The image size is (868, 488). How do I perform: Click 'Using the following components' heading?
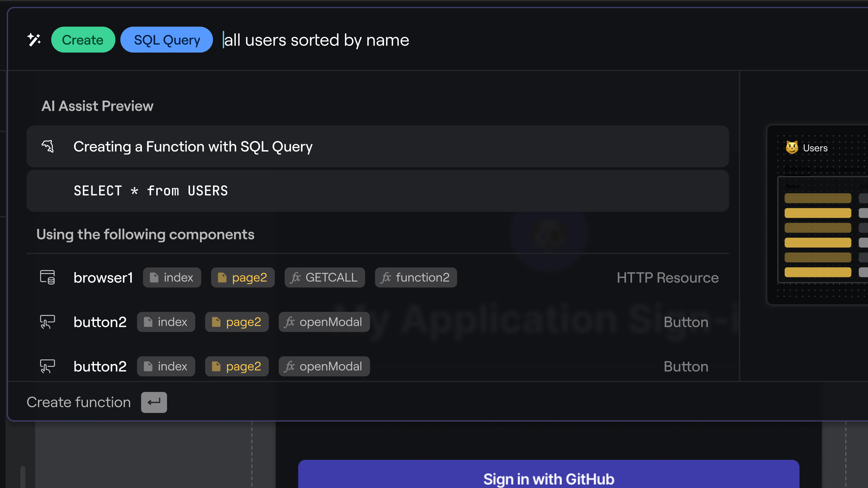[x=145, y=235]
